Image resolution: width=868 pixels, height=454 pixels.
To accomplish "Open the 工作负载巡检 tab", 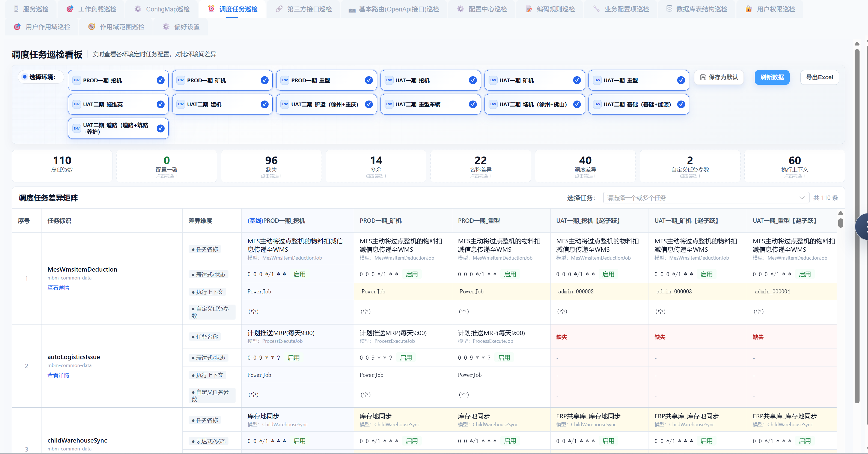I will (91, 9).
